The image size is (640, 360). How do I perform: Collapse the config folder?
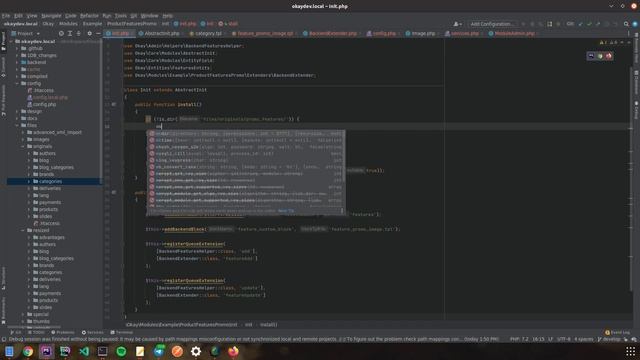tap(17, 83)
